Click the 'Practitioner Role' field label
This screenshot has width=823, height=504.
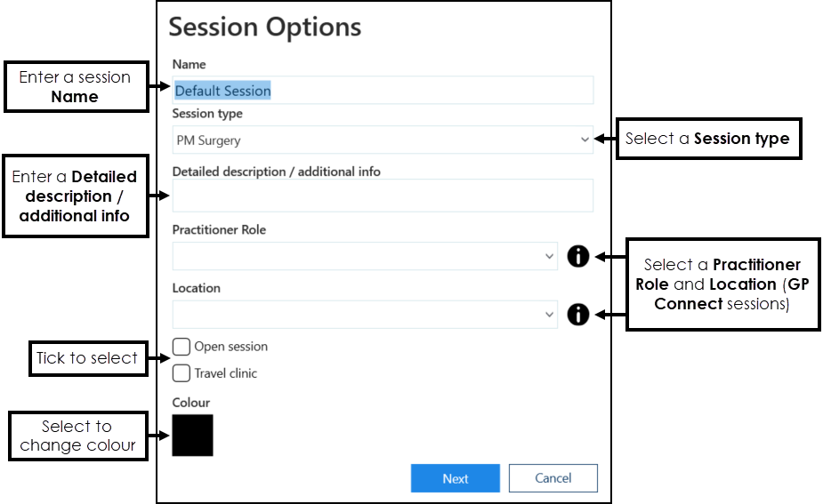[x=219, y=229]
